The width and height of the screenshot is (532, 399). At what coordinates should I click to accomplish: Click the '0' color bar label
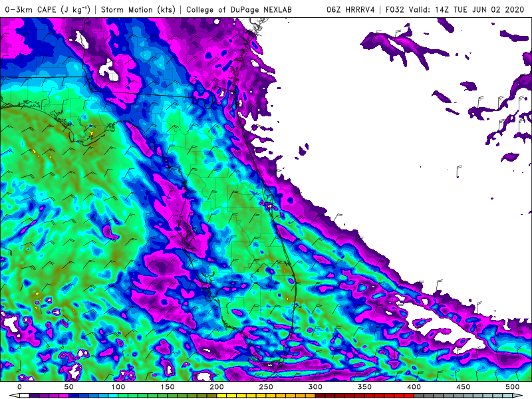[x=20, y=387]
